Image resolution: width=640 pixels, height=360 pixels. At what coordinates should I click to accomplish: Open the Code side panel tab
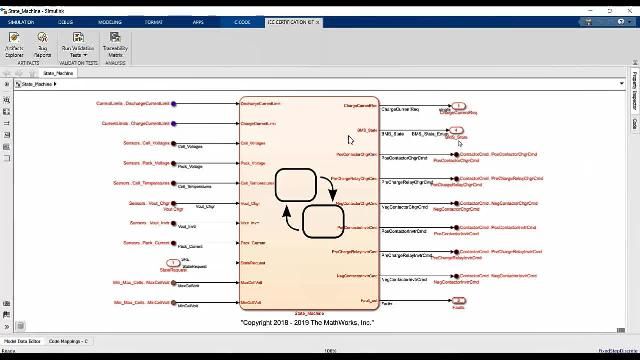click(x=635, y=124)
